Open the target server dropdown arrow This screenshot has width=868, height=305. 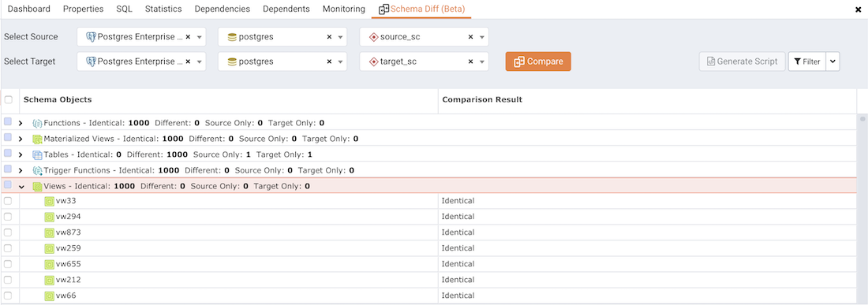[200, 62]
